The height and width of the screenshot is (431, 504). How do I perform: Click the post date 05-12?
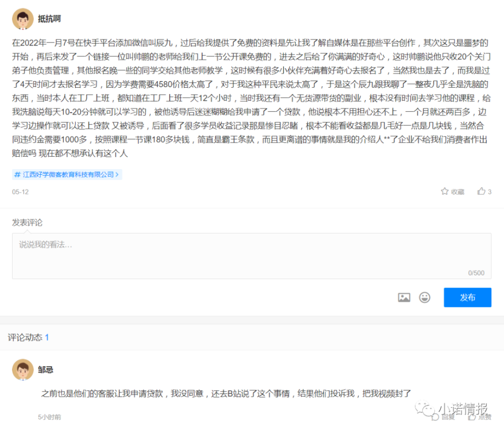click(20, 192)
